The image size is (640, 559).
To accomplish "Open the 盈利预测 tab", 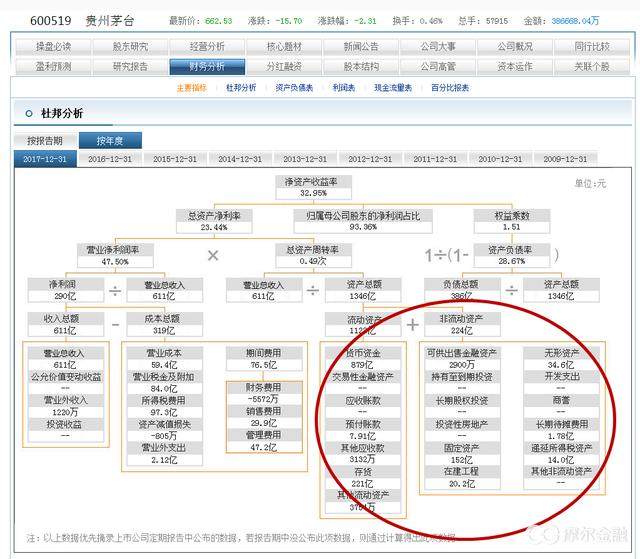I will tap(53, 66).
